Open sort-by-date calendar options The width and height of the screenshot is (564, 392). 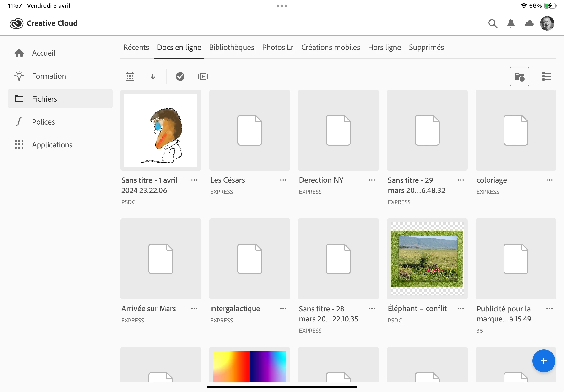[x=130, y=77]
